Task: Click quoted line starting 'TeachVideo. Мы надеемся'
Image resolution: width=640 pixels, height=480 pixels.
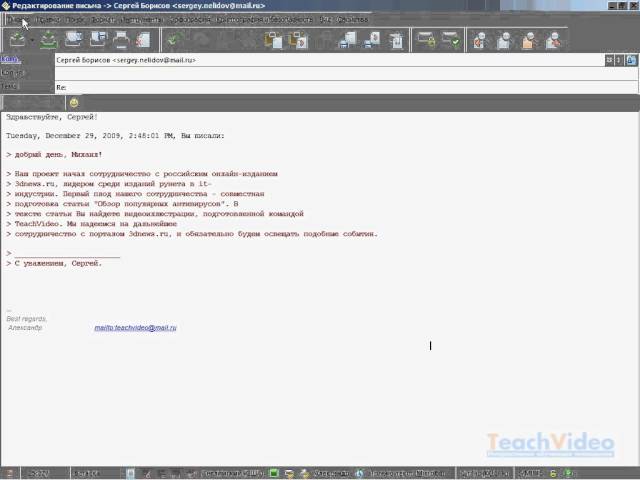Action: pyautogui.click(x=92, y=224)
